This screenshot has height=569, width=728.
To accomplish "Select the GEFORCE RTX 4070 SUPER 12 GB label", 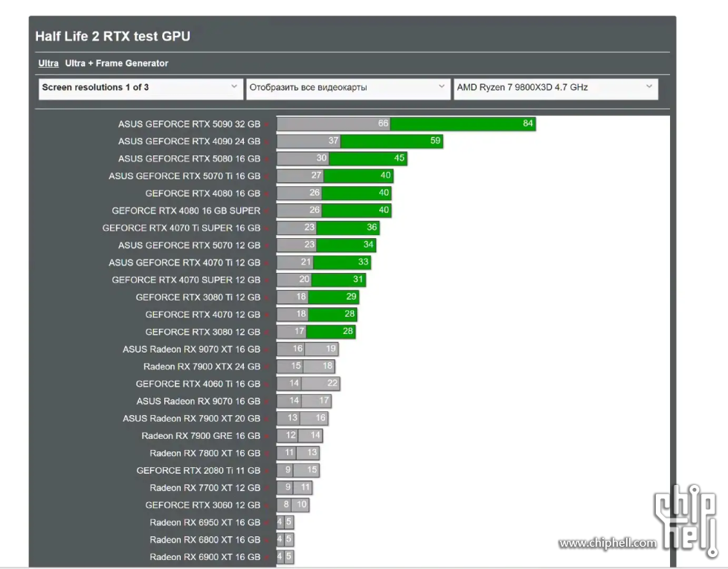I will (x=186, y=280).
